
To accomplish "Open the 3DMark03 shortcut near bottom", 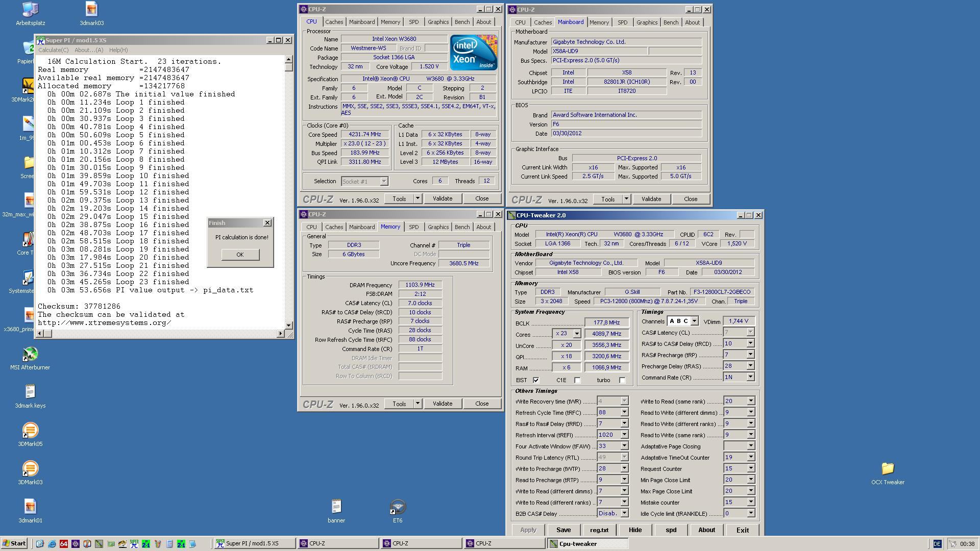I will click(x=30, y=473).
